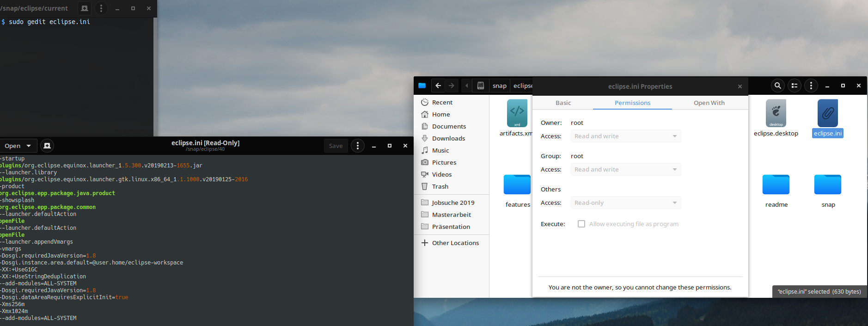Select the snap path segment
Screen dimensions: 868x326
[x=500, y=86]
